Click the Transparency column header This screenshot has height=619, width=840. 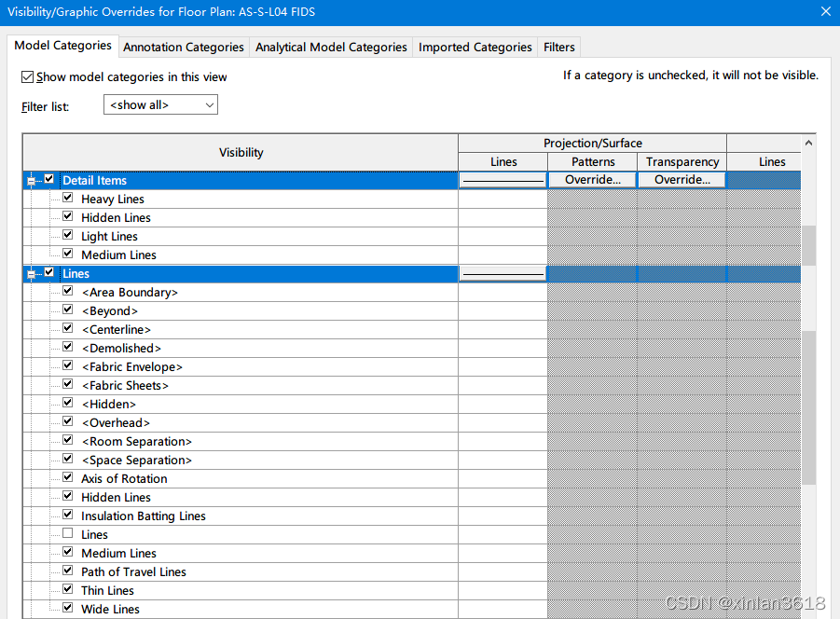pos(682,161)
